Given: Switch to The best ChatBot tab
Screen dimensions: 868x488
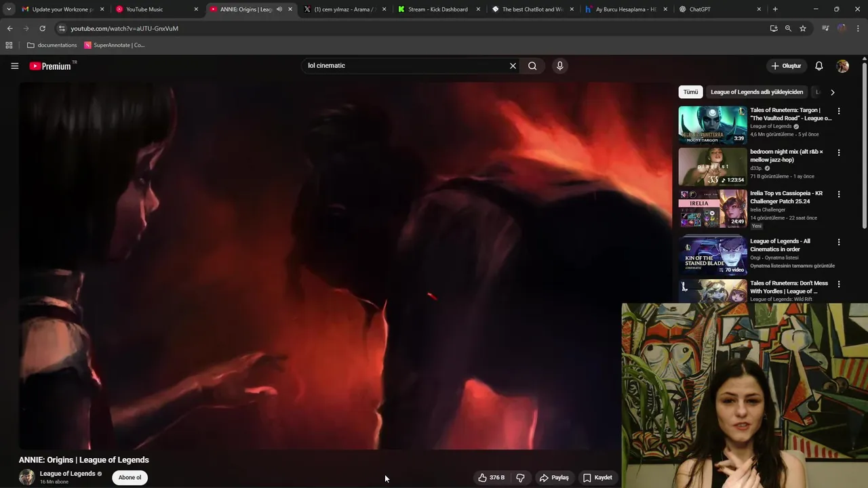Looking at the screenshot, I should (x=532, y=9).
